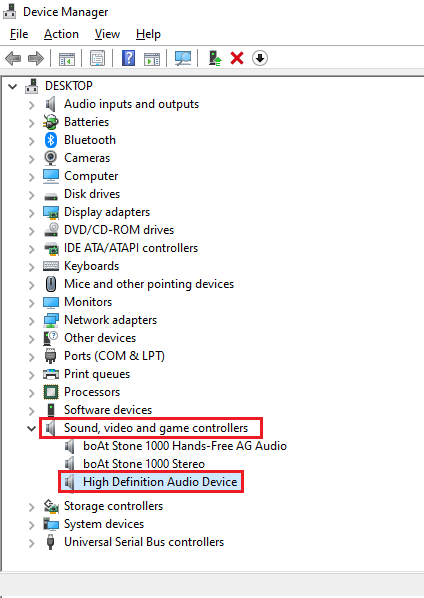Screen dimensions: 424x598
Task: Click the Disable device down-arrow icon
Action: click(x=260, y=58)
